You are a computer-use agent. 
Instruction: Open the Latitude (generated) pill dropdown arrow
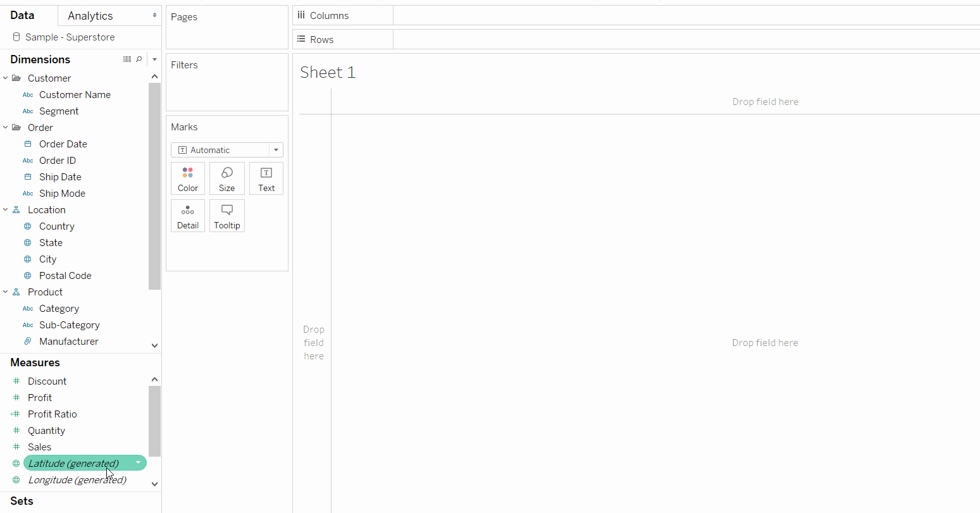click(138, 463)
